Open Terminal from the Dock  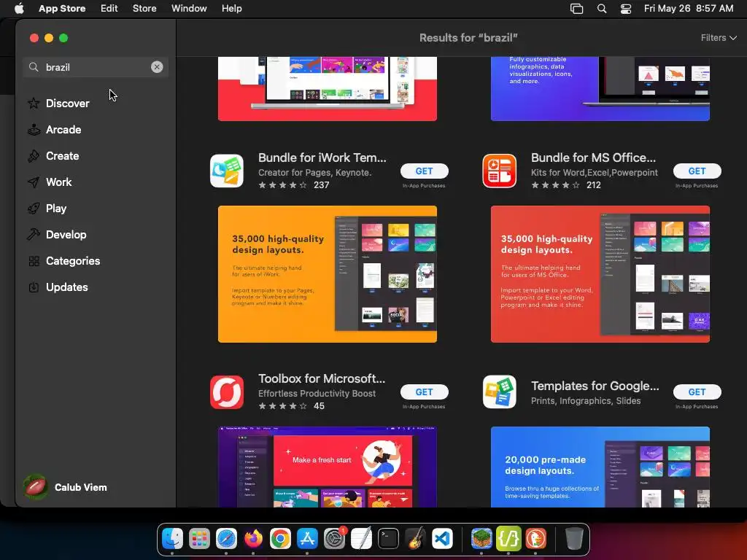388,539
